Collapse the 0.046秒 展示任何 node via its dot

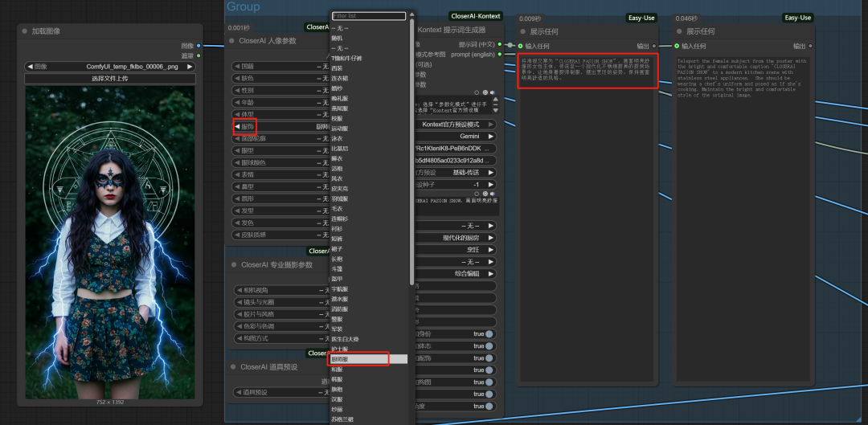pyautogui.click(x=679, y=31)
